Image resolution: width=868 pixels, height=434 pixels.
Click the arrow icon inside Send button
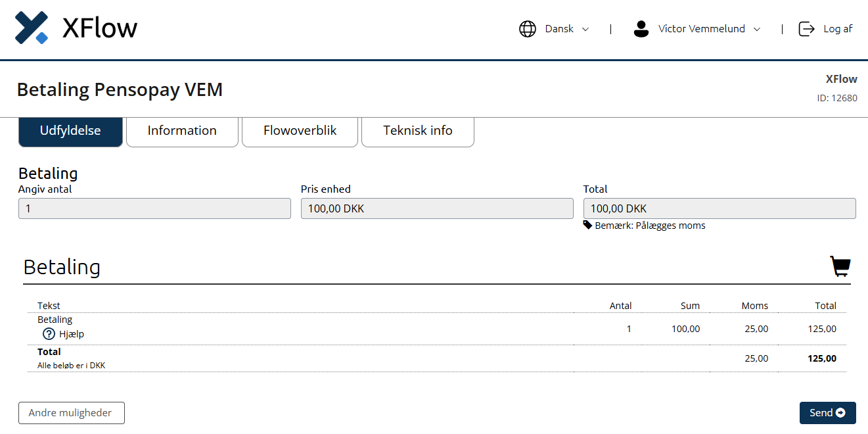point(840,413)
